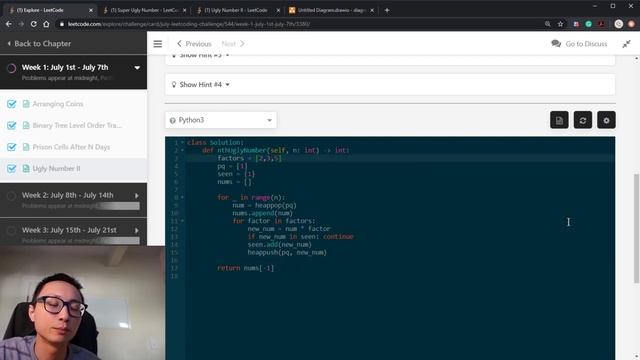Go back in browser history
Viewport: 640px width, 360px height.
[x=9, y=24]
